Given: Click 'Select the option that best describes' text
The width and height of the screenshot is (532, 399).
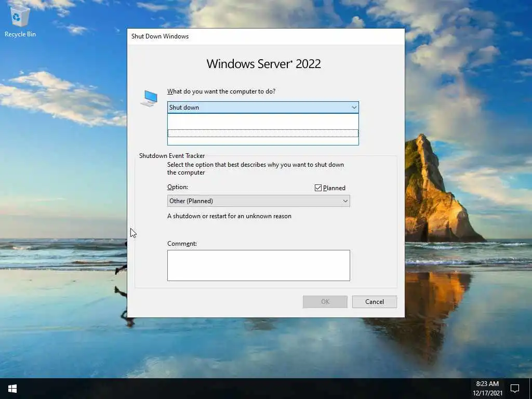Looking at the screenshot, I should coord(256,168).
